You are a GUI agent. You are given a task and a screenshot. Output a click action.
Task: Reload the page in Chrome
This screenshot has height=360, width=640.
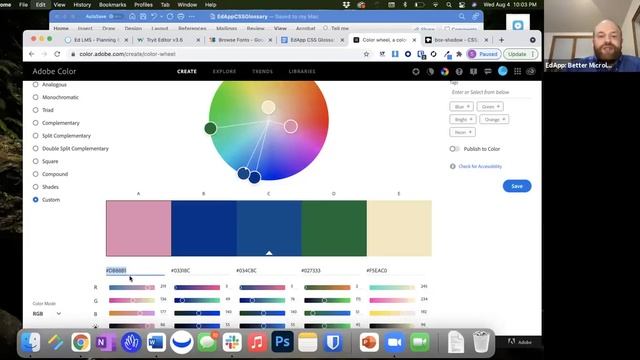[57, 54]
